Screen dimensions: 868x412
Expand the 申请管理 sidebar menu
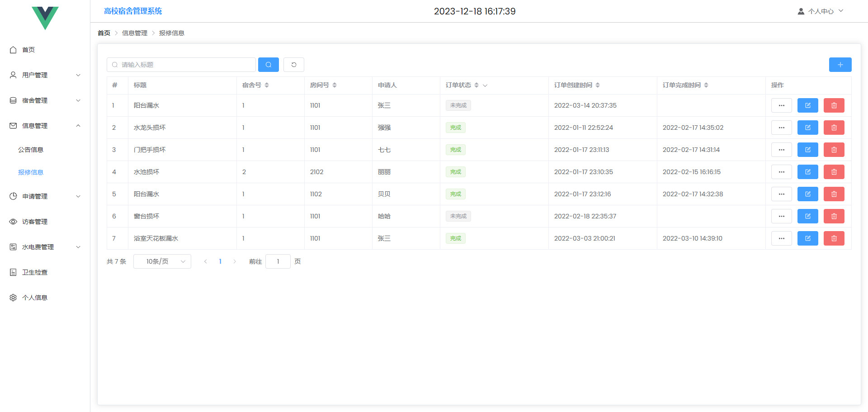tap(45, 196)
